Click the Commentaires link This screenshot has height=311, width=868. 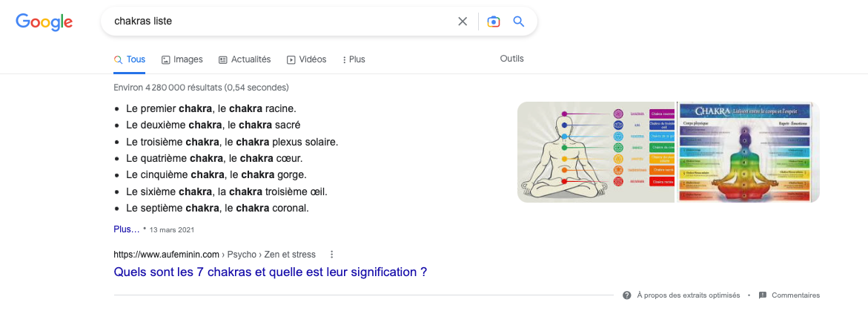click(795, 295)
